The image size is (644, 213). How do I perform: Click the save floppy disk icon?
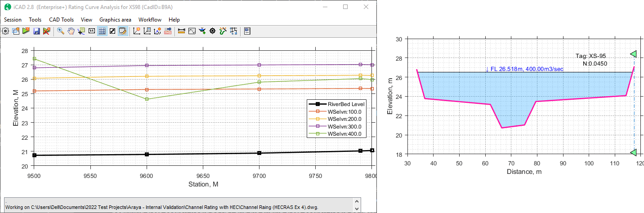pos(36,31)
